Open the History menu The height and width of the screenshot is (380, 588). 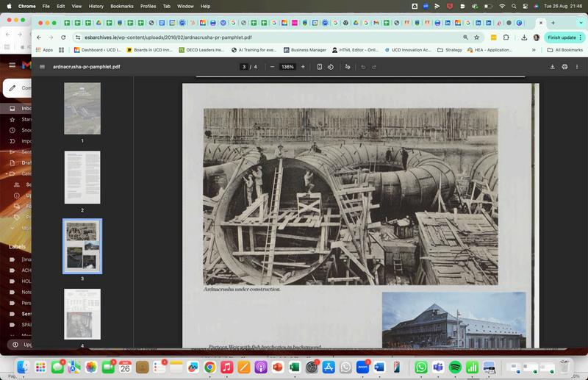(96, 6)
